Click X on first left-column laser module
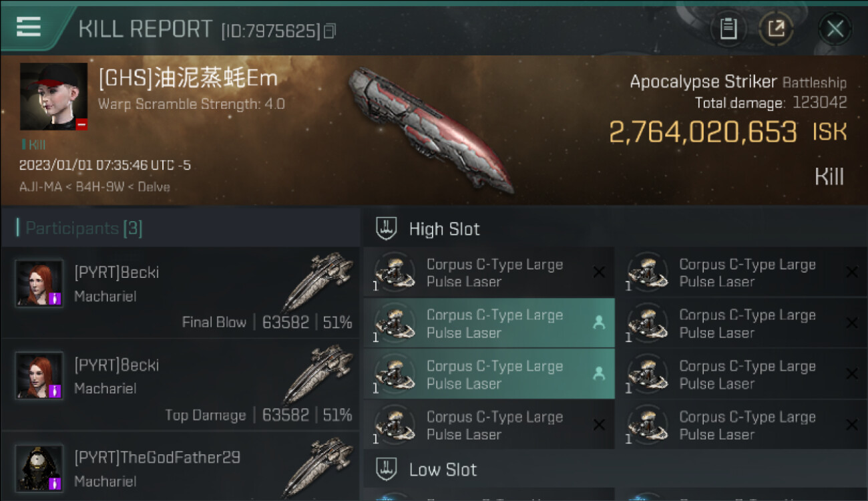 coord(599,272)
